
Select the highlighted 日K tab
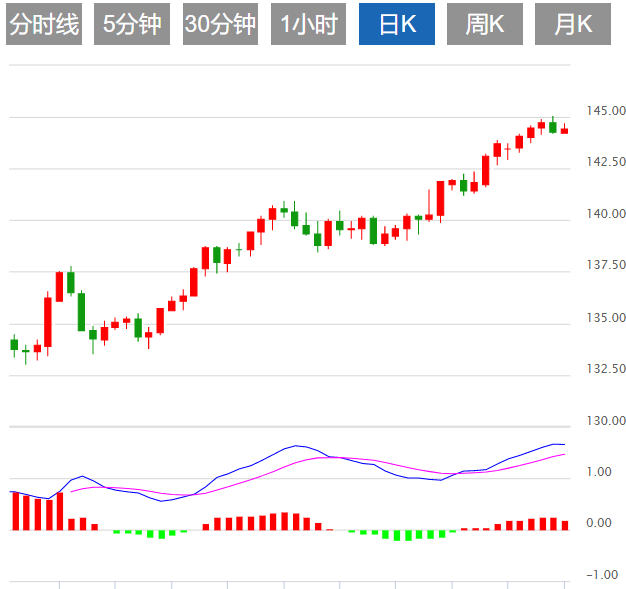pos(397,25)
